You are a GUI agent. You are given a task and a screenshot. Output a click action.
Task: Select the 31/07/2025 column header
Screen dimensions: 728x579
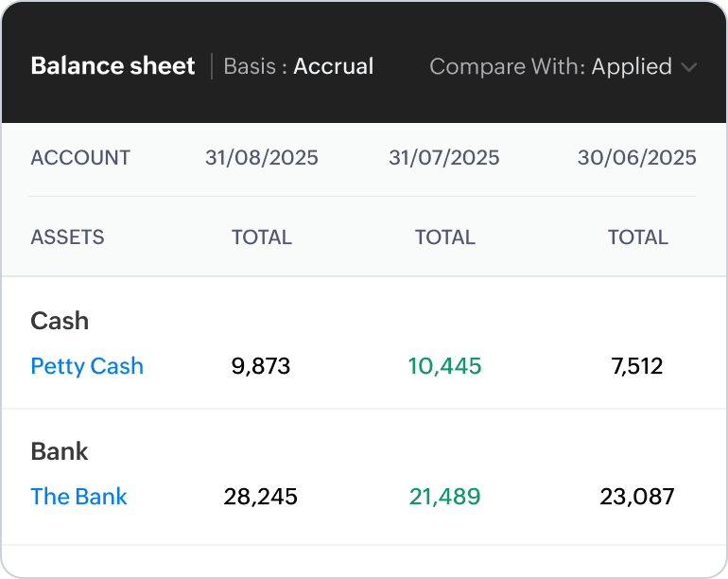coord(444,158)
